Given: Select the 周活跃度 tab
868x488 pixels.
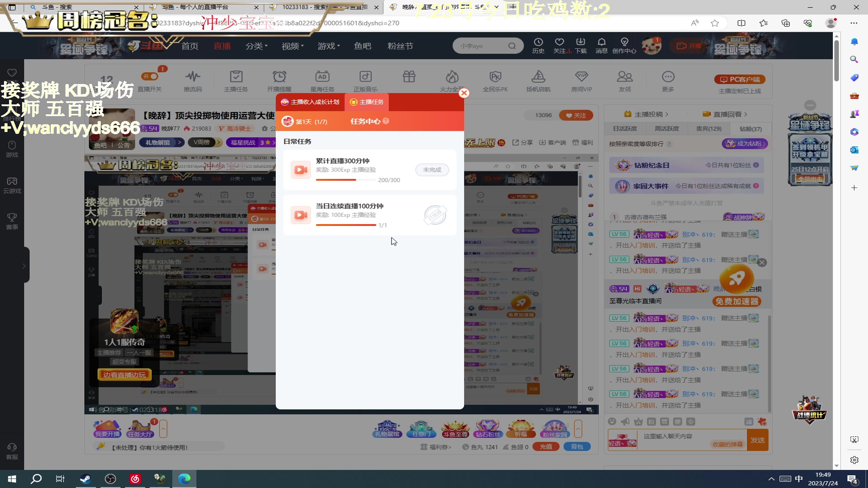Looking at the screenshot, I should coord(667,129).
